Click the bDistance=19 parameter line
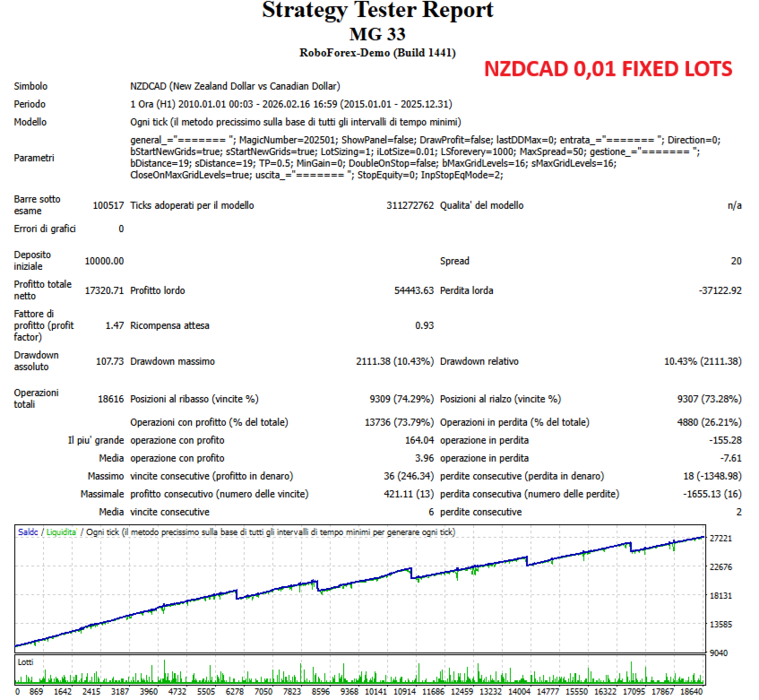The image size is (759, 700). click(373, 163)
